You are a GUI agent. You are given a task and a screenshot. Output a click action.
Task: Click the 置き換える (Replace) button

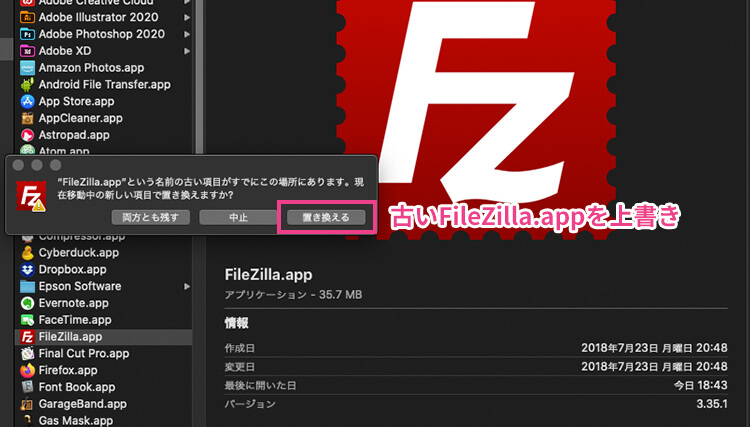[x=326, y=217]
